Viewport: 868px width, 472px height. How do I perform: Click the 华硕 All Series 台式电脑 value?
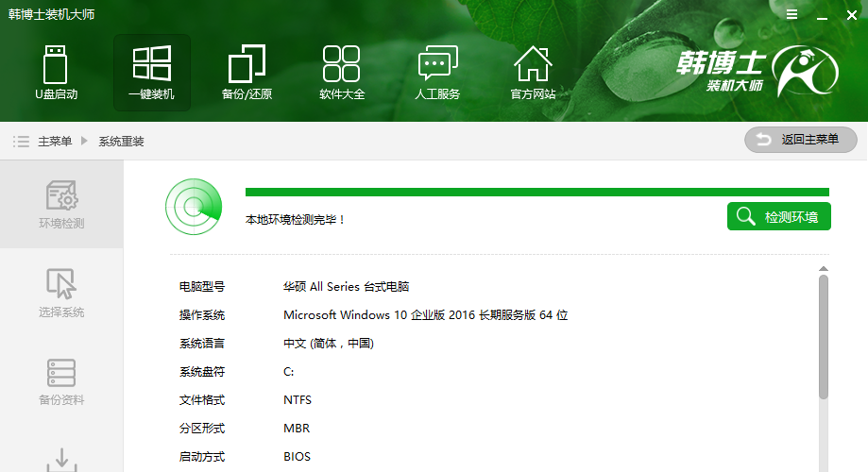(x=346, y=287)
